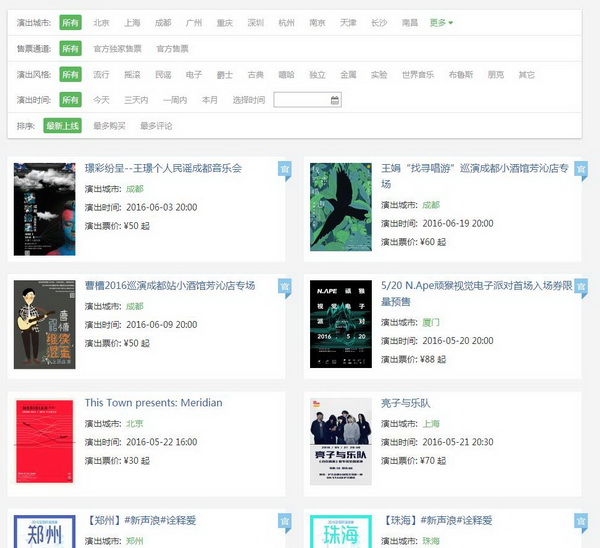The width and height of the screenshot is (600, 548).
Task: Click the 官 badge on 王娟 找寻唱游 card
Action: [581, 170]
